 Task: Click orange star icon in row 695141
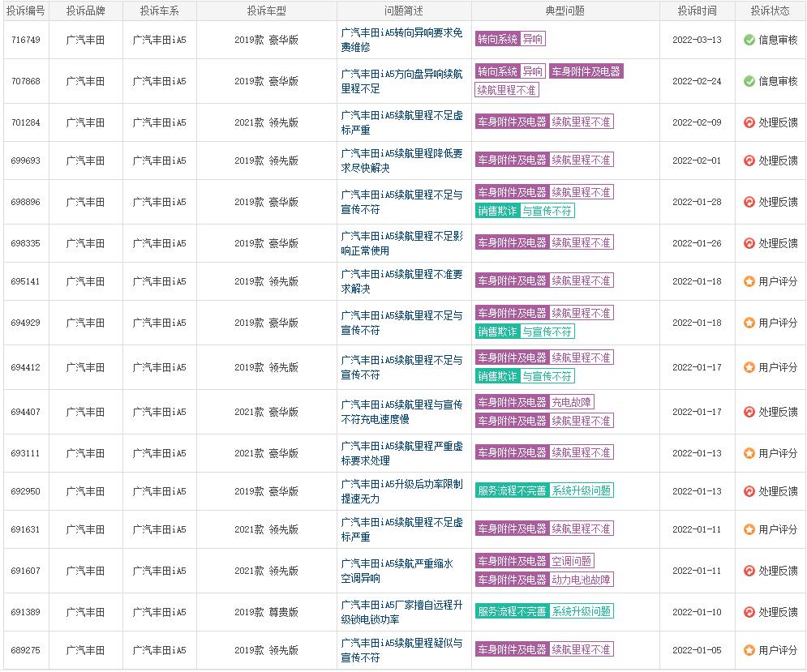749,281
